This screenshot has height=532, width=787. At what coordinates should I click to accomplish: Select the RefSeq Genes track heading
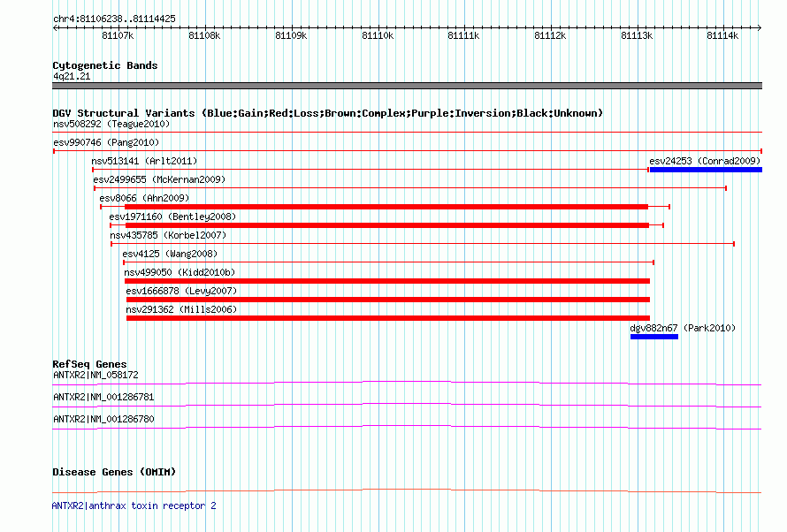89,364
